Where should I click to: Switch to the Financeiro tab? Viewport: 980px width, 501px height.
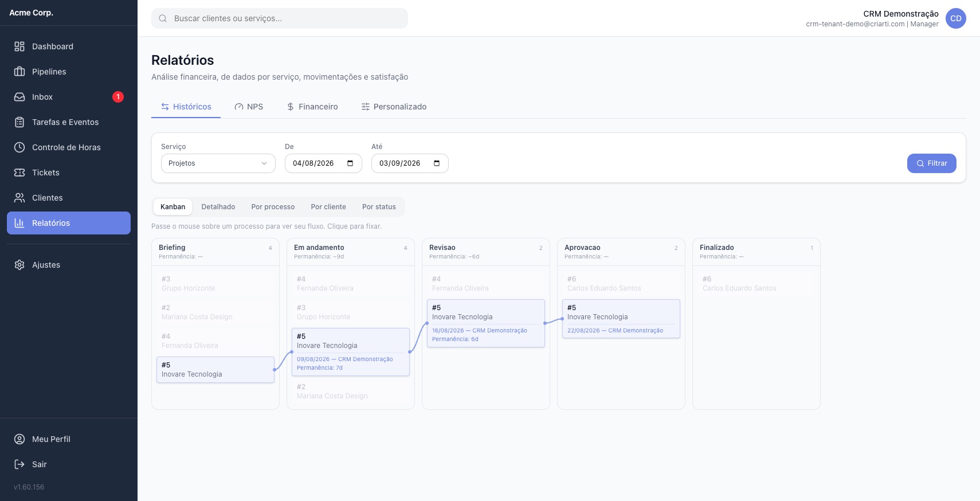[x=312, y=107]
